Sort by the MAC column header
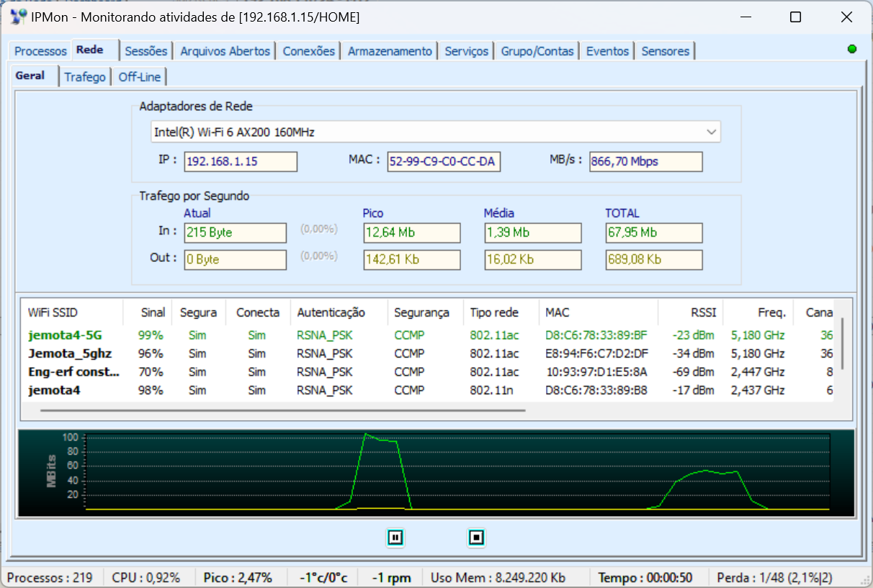This screenshot has width=873, height=588. pyautogui.click(x=599, y=312)
